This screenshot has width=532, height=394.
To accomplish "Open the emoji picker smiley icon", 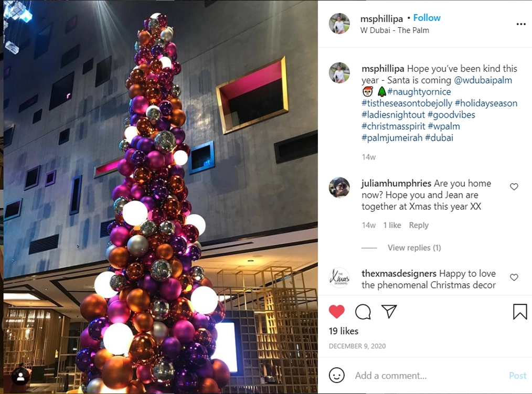I will tap(337, 375).
